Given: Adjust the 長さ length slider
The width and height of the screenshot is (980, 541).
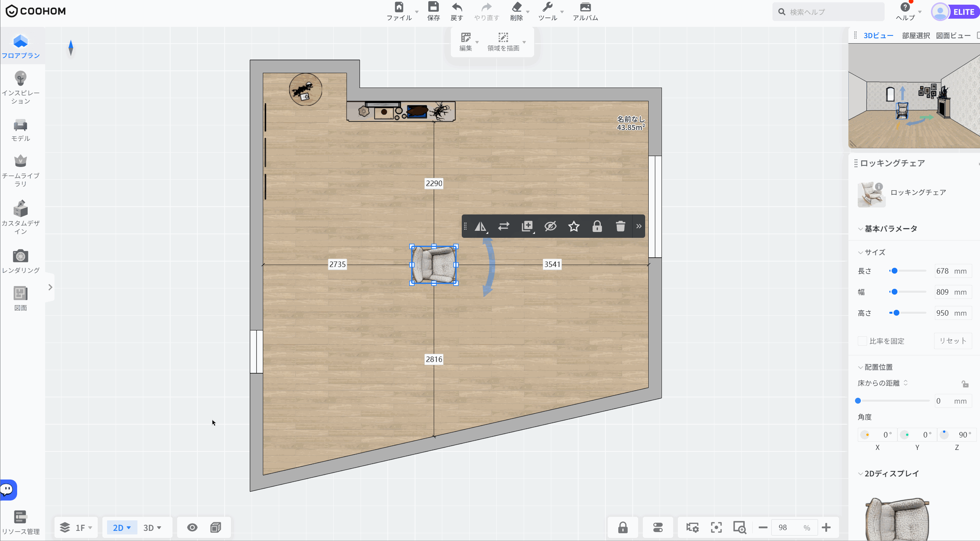Looking at the screenshot, I should tap(894, 271).
